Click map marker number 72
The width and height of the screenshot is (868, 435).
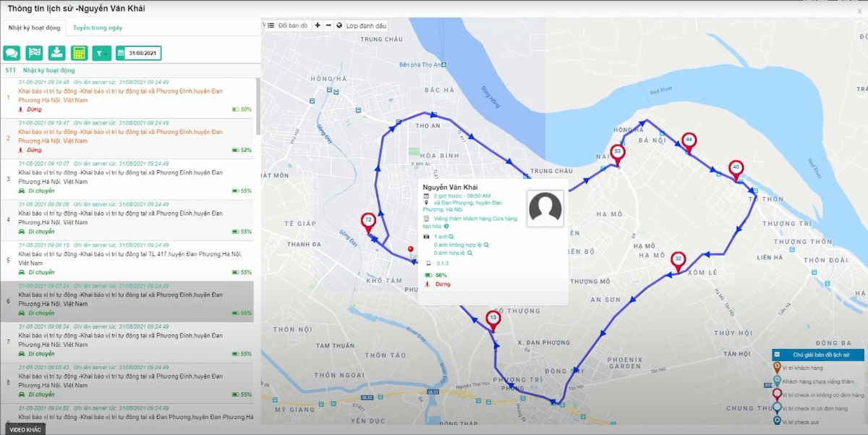(x=368, y=221)
